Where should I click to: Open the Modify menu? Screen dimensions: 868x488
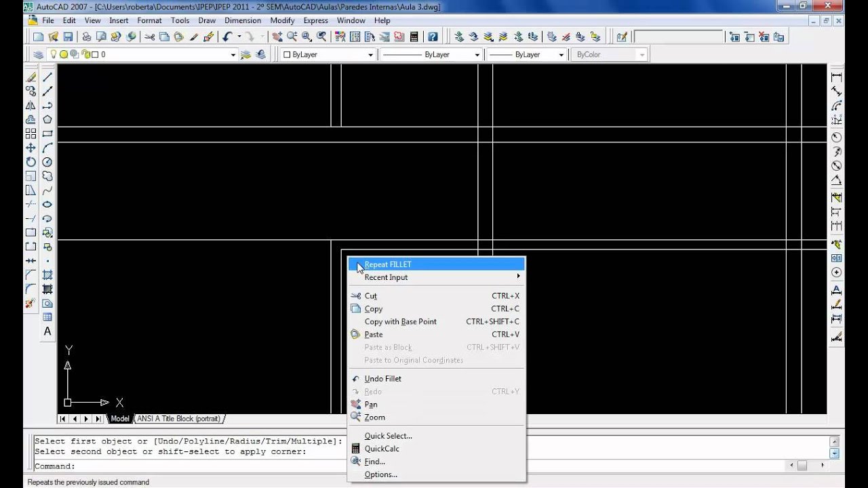[282, 20]
